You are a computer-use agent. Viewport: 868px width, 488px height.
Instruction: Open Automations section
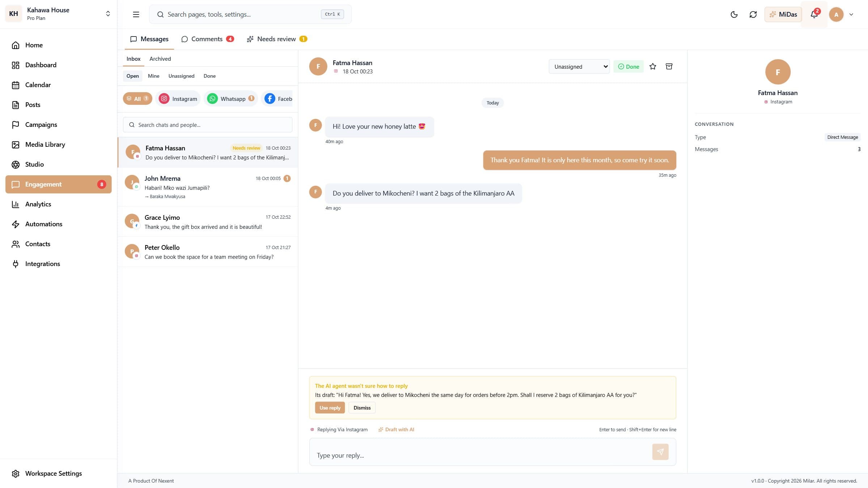pos(58,224)
